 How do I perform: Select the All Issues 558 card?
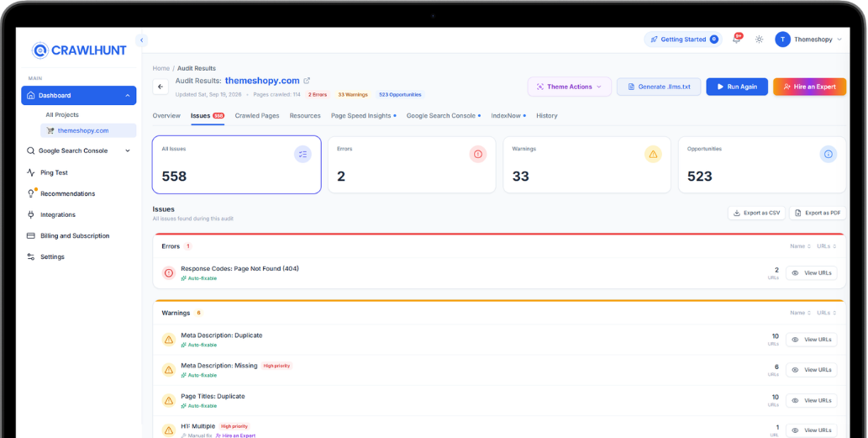(236, 165)
